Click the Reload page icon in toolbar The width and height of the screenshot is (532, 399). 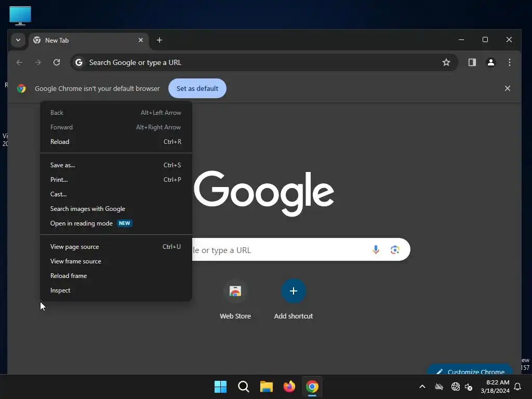tap(57, 62)
